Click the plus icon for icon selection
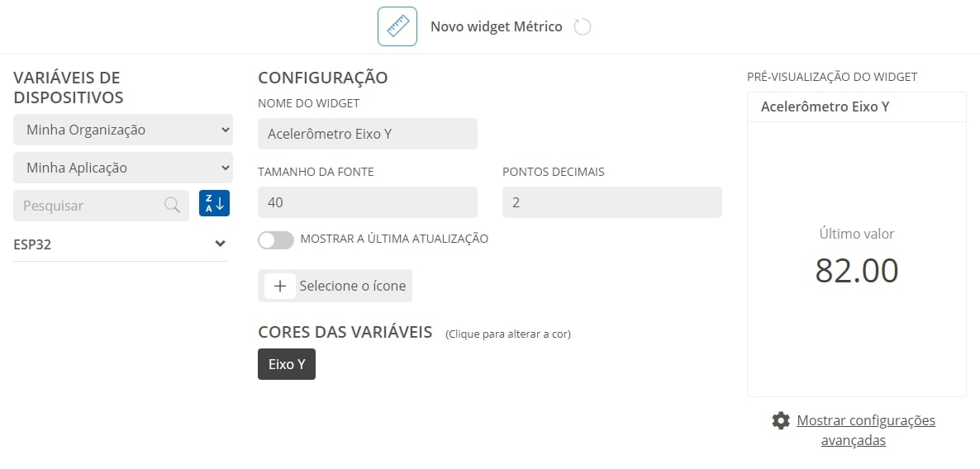This screenshot has height=469, width=980. [280, 286]
